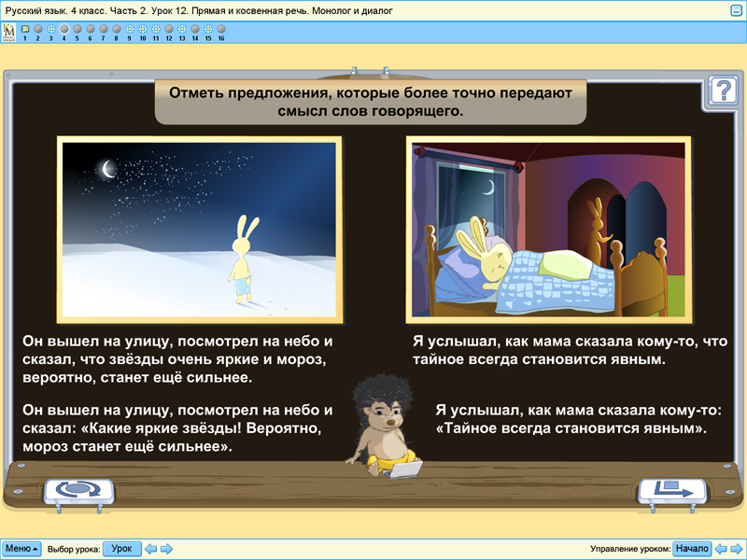Click the picture of rabbit in bed
This screenshot has height=560, width=747.
548,230
